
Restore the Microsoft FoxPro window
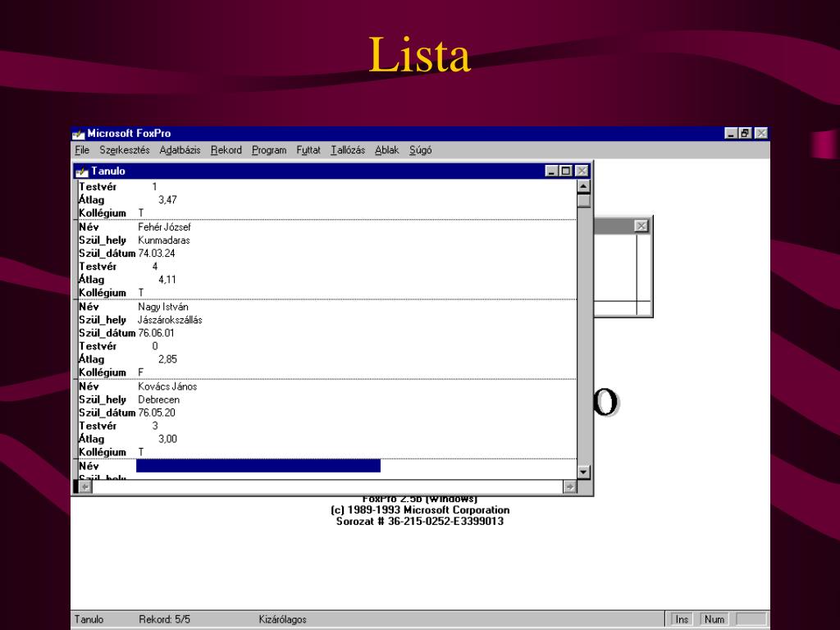pyautogui.click(x=746, y=134)
